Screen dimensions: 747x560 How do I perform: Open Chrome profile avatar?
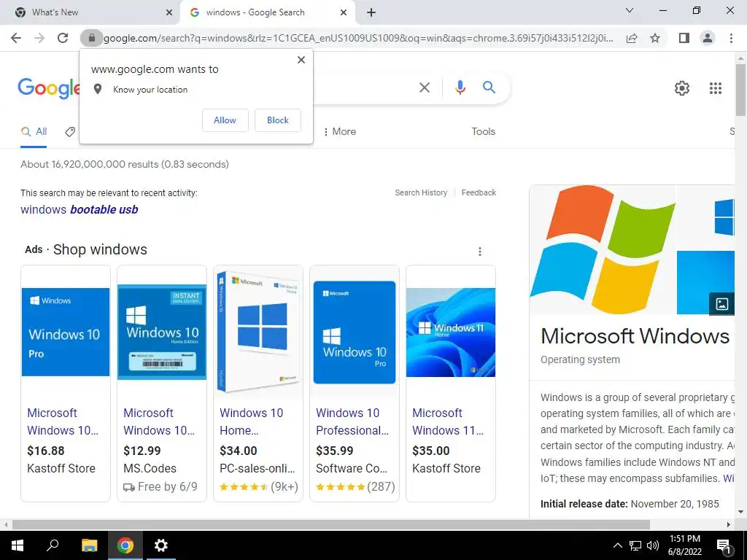click(x=708, y=38)
